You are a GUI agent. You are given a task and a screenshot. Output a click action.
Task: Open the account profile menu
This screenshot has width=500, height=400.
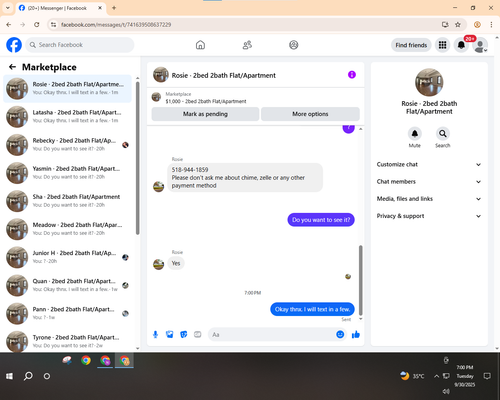(480, 45)
